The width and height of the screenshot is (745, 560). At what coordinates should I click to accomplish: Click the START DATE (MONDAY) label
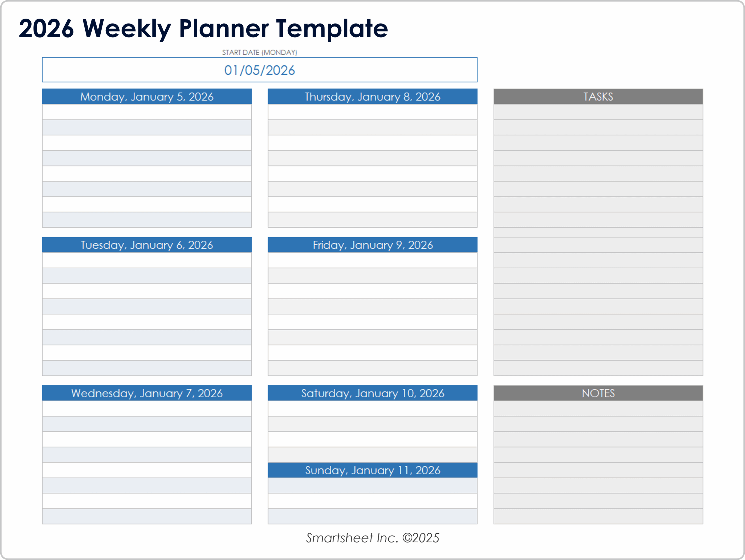(259, 53)
